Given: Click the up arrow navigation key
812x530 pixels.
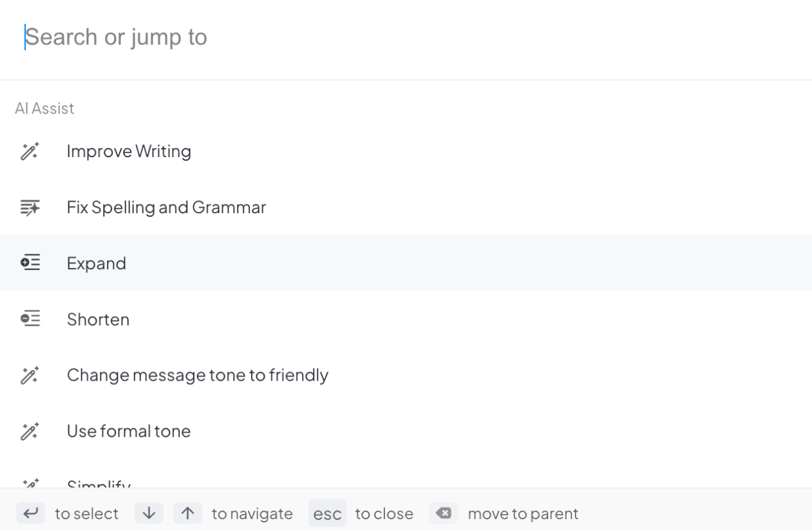Looking at the screenshot, I should click(x=187, y=513).
